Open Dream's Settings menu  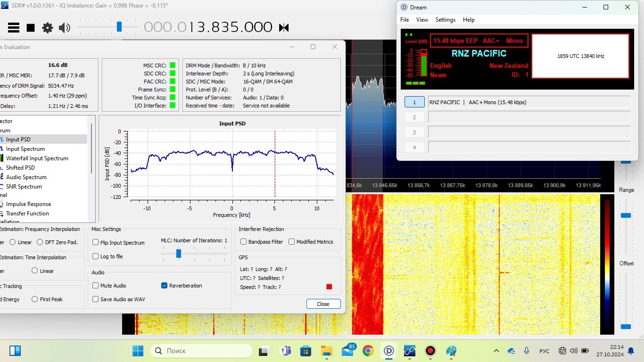pos(445,20)
